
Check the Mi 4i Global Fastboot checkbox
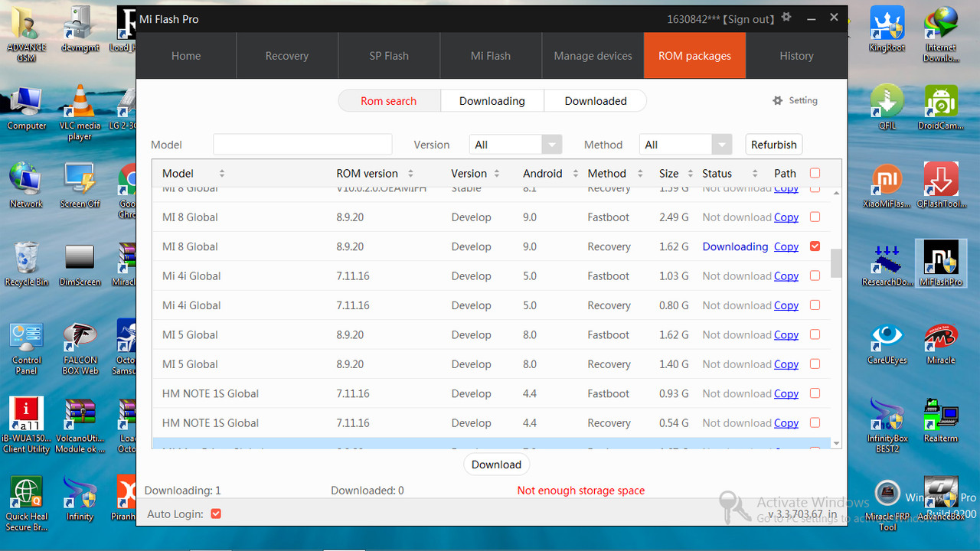tap(815, 275)
